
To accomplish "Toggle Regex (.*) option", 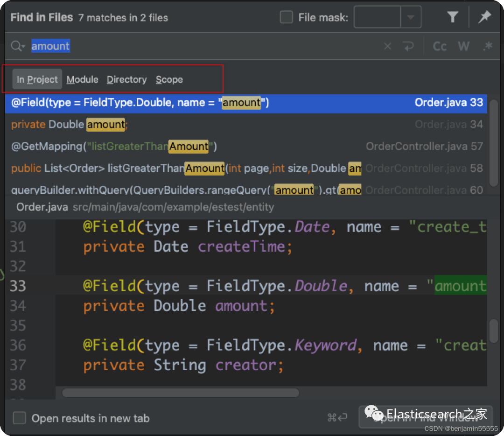I will pos(488,46).
